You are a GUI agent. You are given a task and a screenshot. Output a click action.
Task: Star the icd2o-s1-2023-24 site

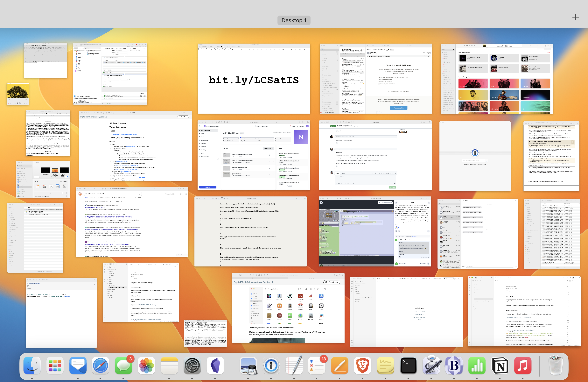point(269,155)
